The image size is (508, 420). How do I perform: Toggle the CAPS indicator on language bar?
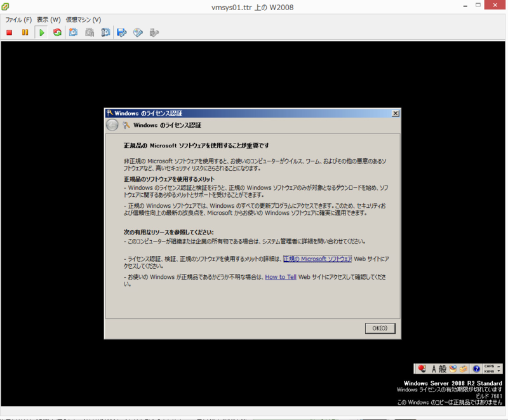489,366
